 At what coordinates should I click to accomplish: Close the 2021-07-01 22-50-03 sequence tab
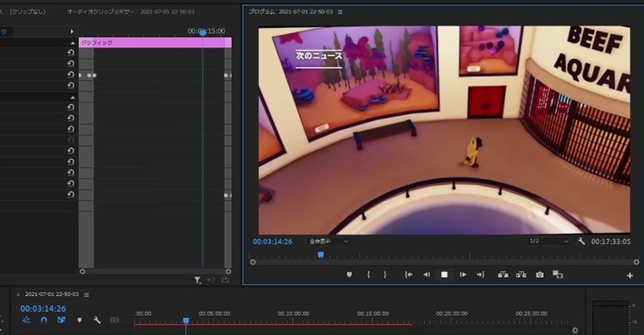[18, 295]
